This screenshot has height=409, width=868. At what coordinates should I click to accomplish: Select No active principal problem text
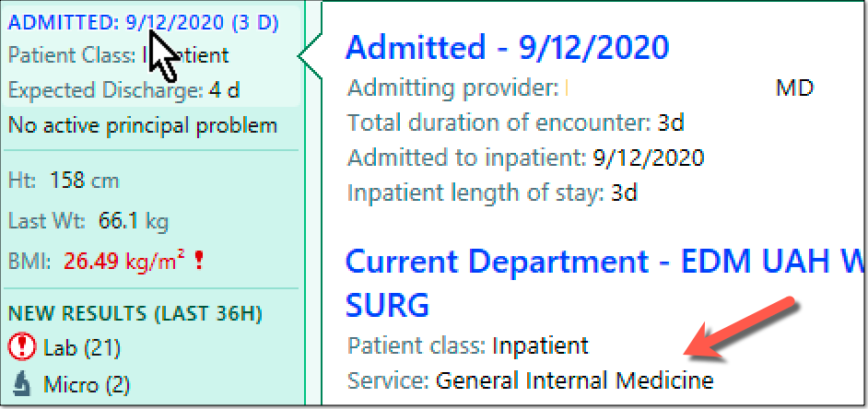tap(143, 125)
